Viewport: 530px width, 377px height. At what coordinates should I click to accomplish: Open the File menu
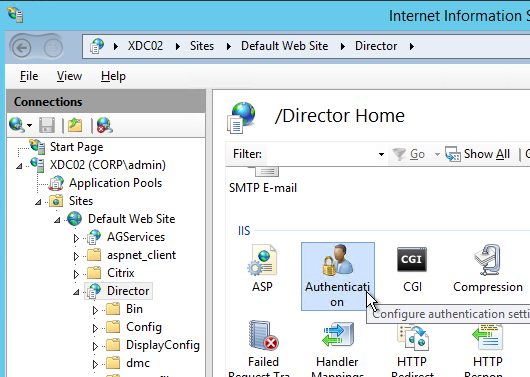click(x=29, y=76)
